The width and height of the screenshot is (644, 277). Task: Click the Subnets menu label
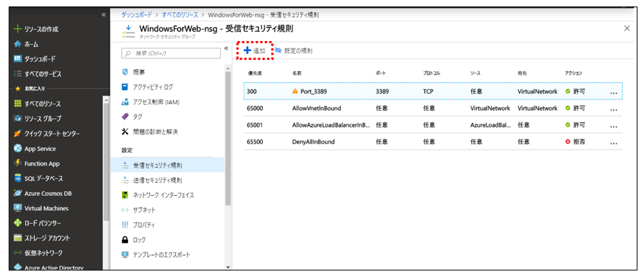tap(144, 210)
